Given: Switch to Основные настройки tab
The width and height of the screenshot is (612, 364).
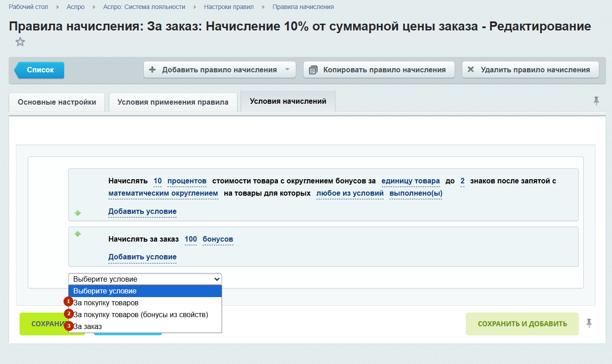Looking at the screenshot, I should [x=57, y=102].
